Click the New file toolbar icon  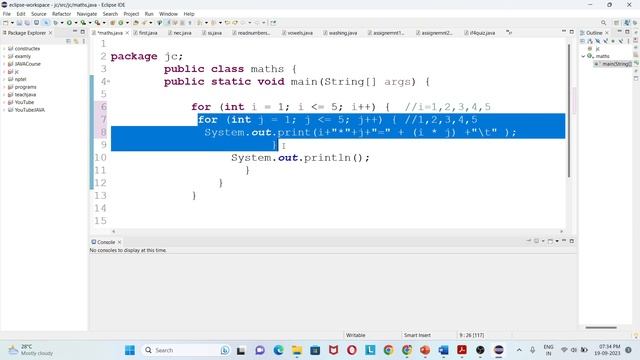point(6,23)
